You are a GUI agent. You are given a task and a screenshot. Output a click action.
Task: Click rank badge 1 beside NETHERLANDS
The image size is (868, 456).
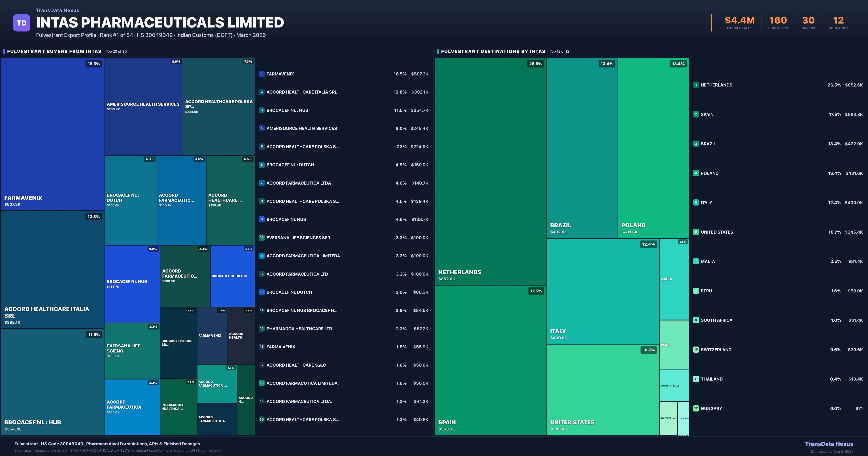[x=696, y=85]
